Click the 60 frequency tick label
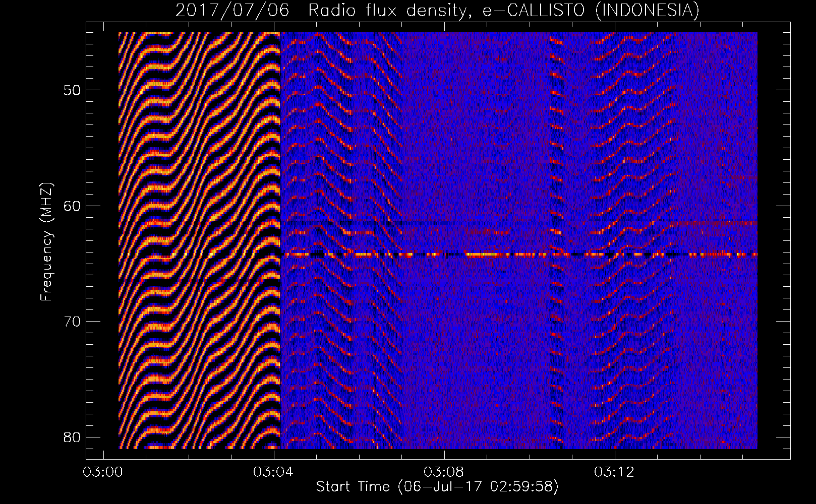This screenshot has width=816, height=504. [x=72, y=206]
